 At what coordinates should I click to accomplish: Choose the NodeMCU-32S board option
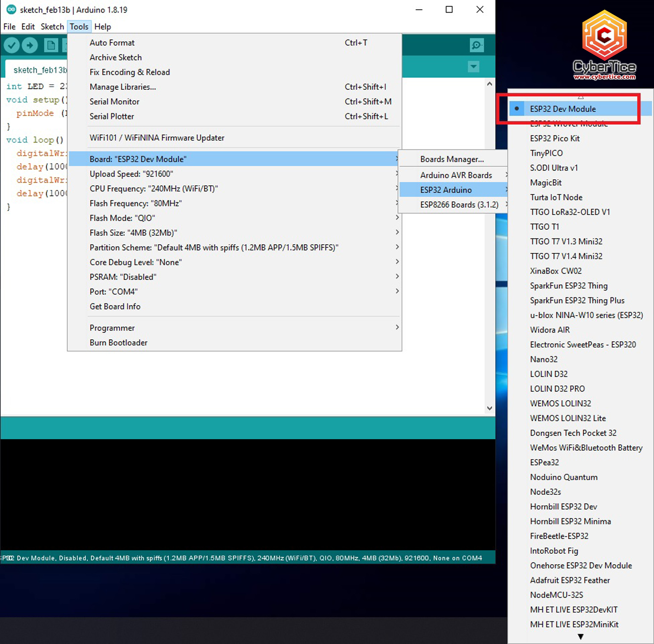[556, 595]
